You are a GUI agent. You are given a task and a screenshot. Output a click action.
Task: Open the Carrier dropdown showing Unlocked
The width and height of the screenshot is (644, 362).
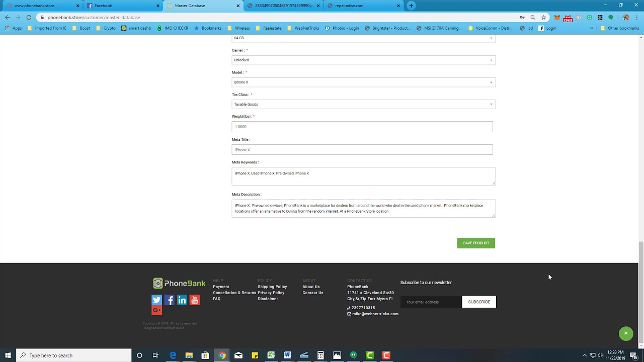click(x=364, y=60)
